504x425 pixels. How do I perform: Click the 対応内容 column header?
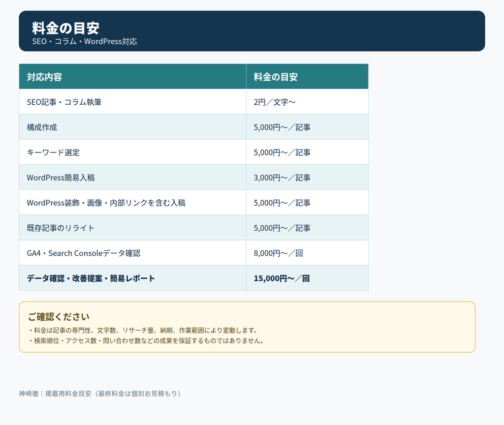pos(132,76)
